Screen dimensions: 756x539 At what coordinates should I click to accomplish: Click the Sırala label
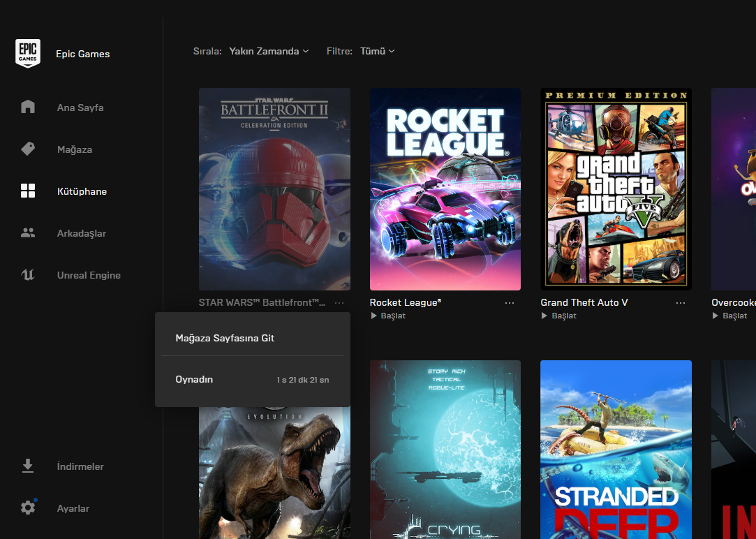(x=207, y=51)
